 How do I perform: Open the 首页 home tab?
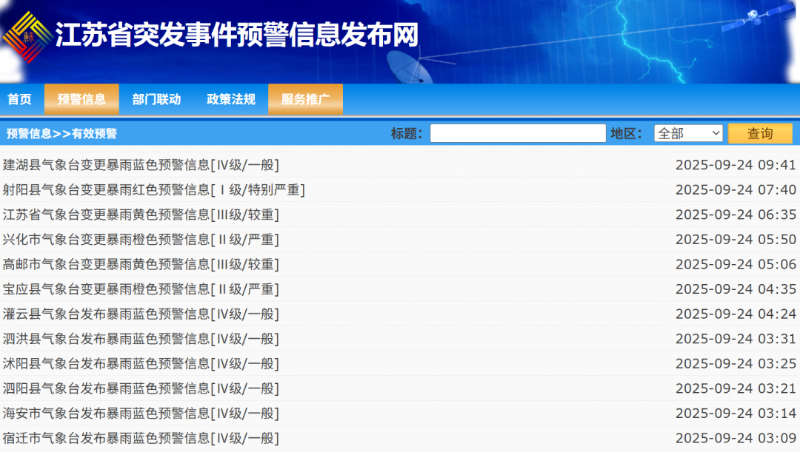[19, 99]
